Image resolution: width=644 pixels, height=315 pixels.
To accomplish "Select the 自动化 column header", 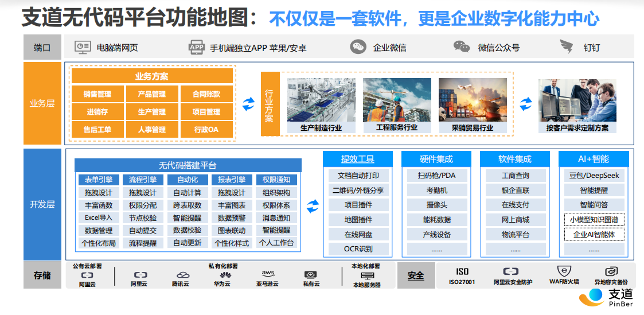I will [188, 180].
